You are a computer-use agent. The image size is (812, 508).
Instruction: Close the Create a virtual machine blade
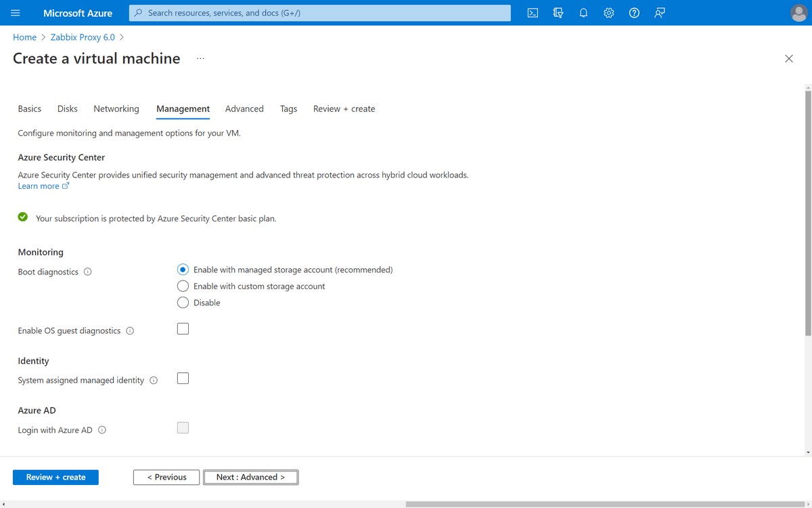pyautogui.click(x=789, y=59)
